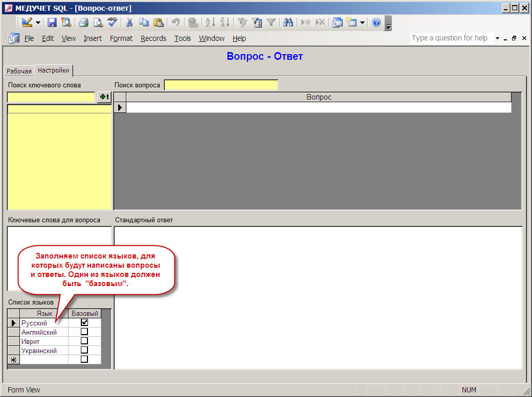The image size is (532, 397).
Task: Click the Delete Record toolbar icon
Action: [x=320, y=22]
